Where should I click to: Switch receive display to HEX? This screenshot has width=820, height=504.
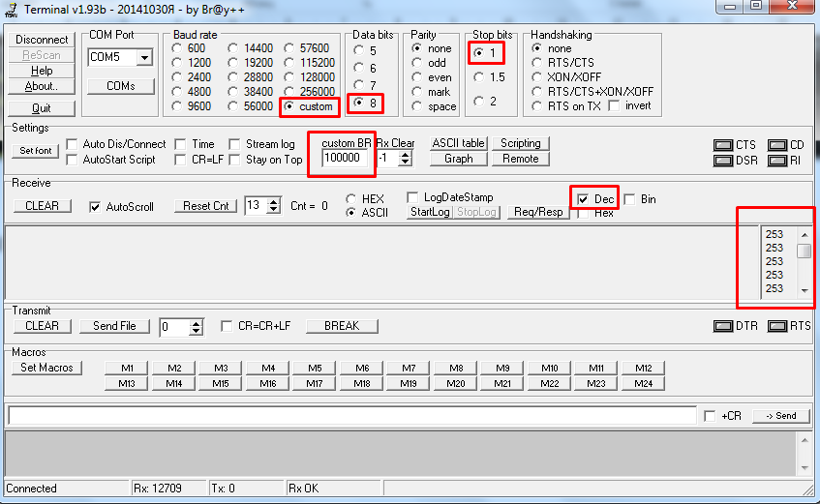click(350, 199)
